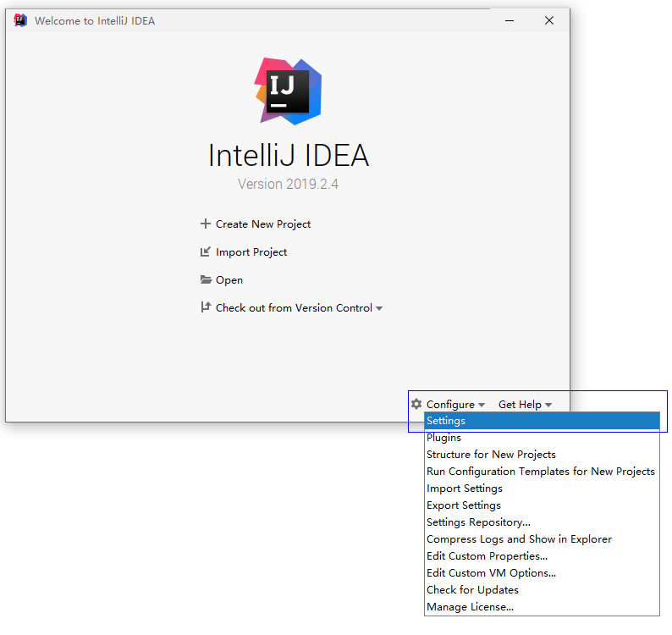The width and height of the screenshot is (672, 635).
Task: Click the Version 2019.2.4 text
Action: (288, 184)
